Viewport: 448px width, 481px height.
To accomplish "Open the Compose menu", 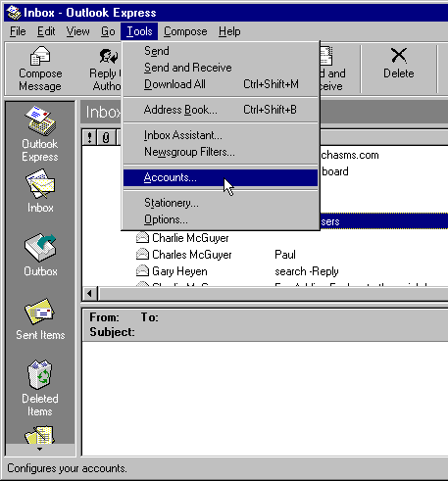I will point(185,31).
